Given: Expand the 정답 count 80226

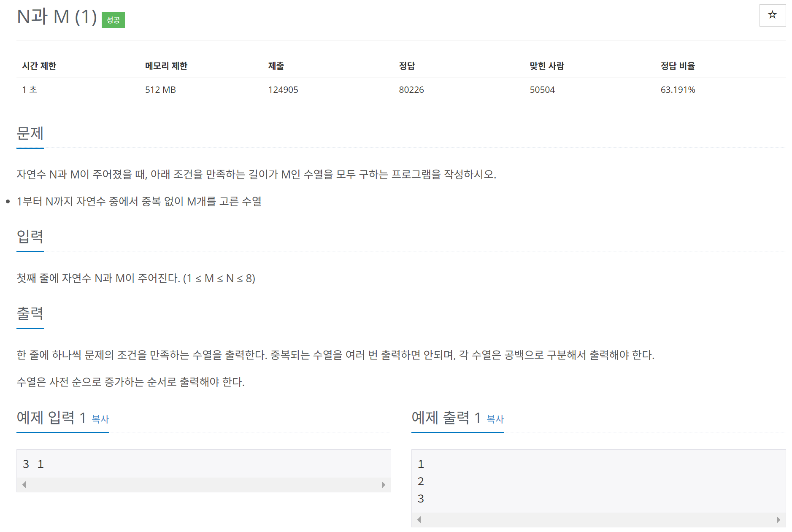Looking at the screenshot, I should (x=411, y=89).
